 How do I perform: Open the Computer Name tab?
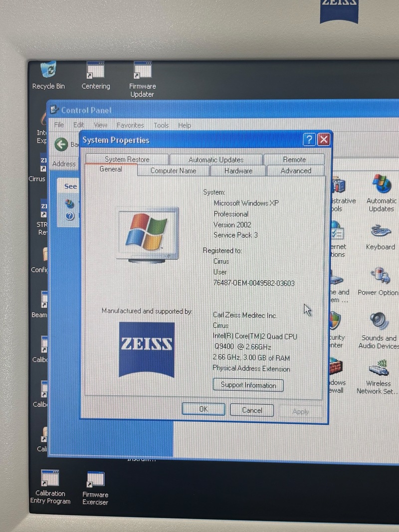[173, 171]
